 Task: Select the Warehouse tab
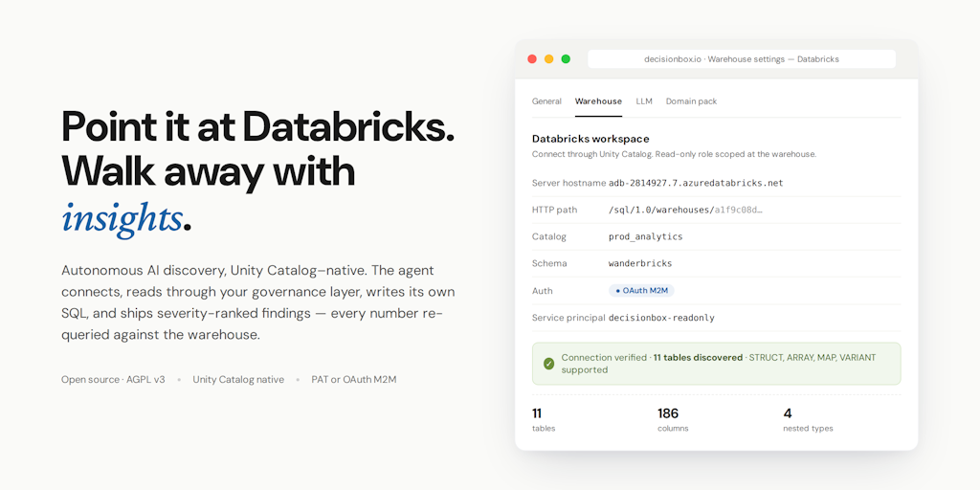click(x=598, y=101)
